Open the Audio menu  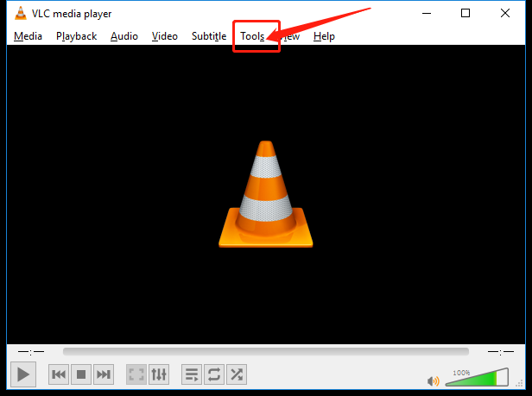click(124, 36)
